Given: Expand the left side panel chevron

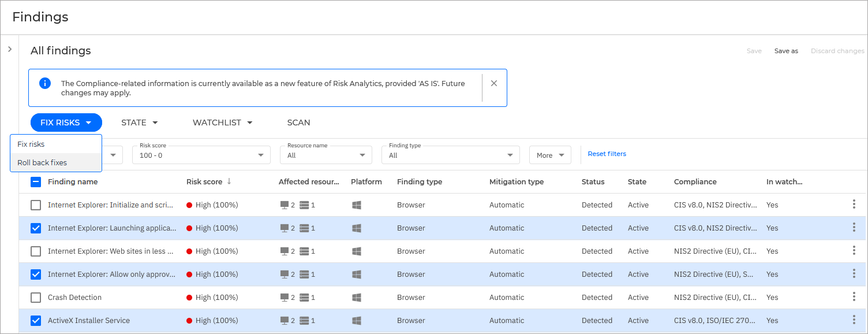Looking at the screenshot, I should (10, 50).
